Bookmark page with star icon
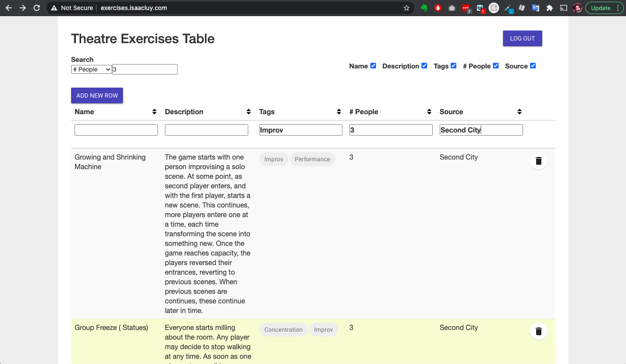Screen dimensions: 626x364 tap(407, 8)
